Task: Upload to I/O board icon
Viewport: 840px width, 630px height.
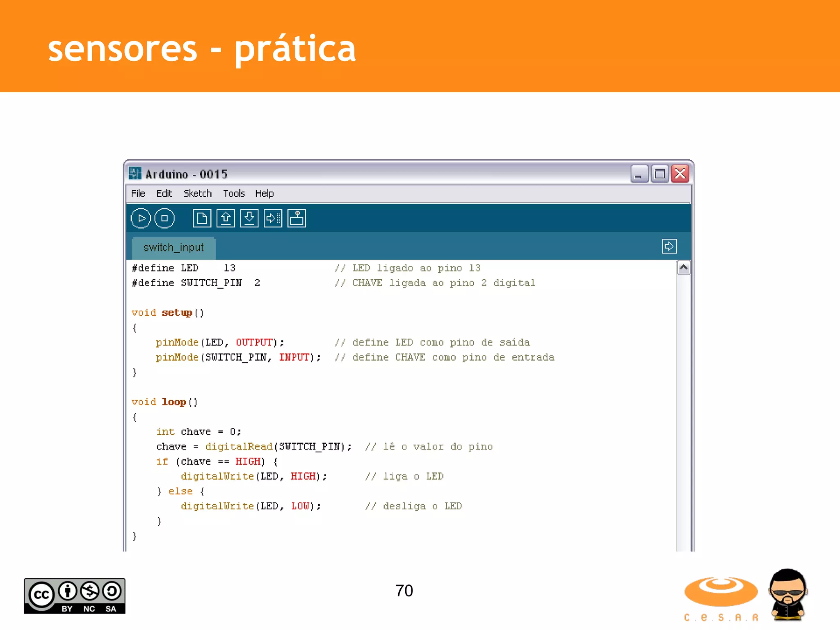Action: (x=273, y=218)
